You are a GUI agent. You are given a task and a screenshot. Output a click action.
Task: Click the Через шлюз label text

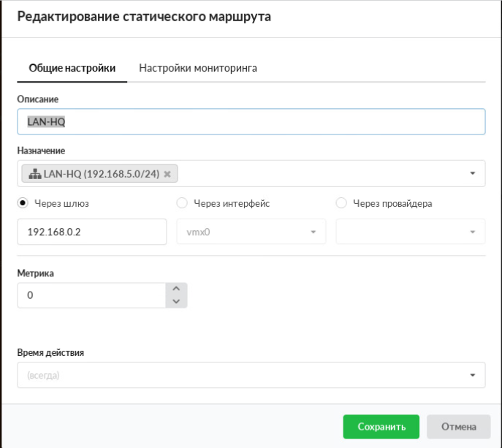61,203
